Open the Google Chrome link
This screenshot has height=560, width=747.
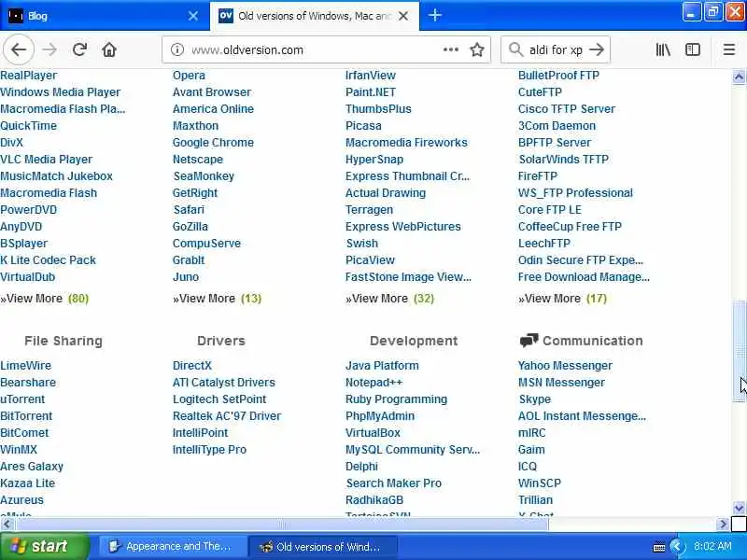click(213, 143)
